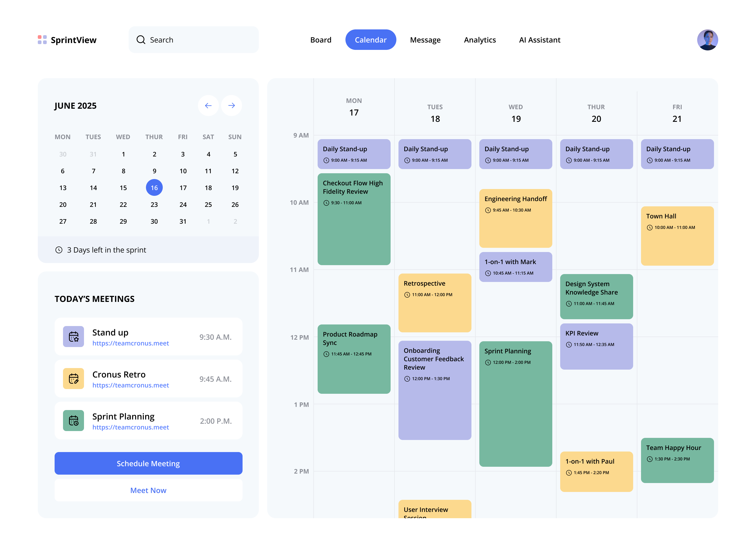Advance mini calendar to next month
The height and width of the screenshot is (556, 756).
click(232, 105)
